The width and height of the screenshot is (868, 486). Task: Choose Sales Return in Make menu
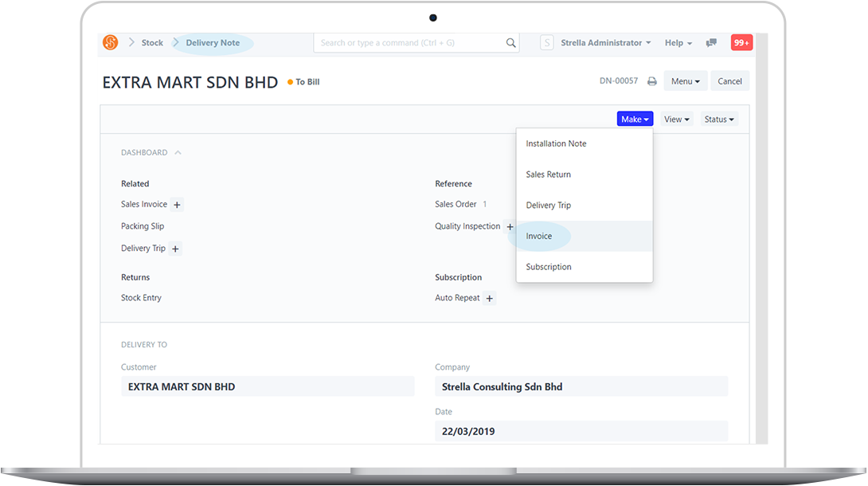tap(549, 174)
